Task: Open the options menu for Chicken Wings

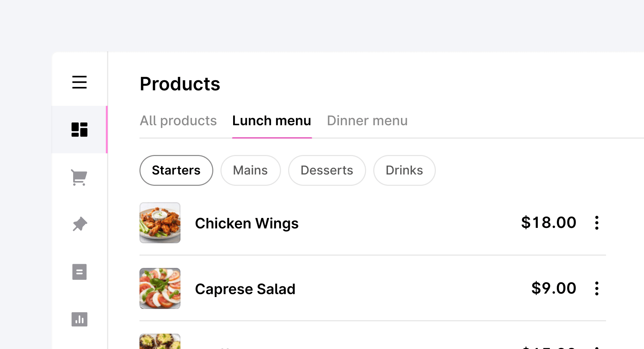Action: [x=597, y=223]
